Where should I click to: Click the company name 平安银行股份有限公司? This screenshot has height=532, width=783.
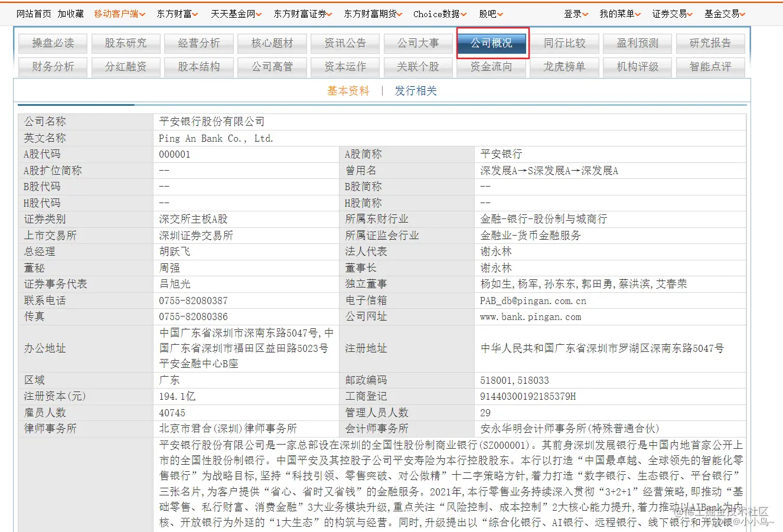pos(212,122)
